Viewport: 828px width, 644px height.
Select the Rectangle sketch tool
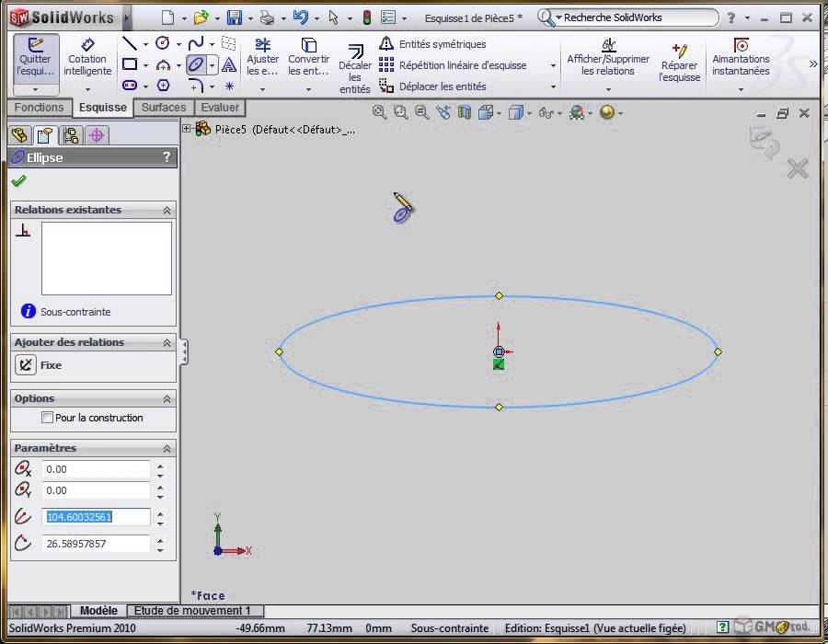click(130, 64)
